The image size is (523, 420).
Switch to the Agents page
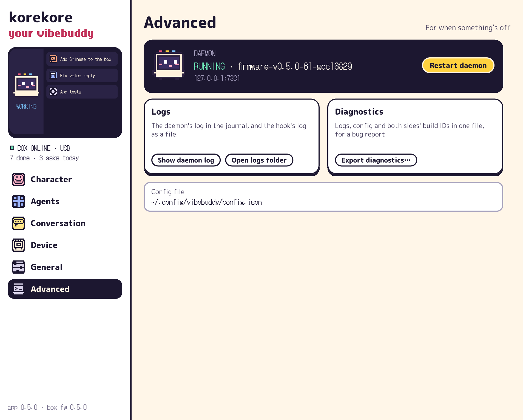pos(65,201)
